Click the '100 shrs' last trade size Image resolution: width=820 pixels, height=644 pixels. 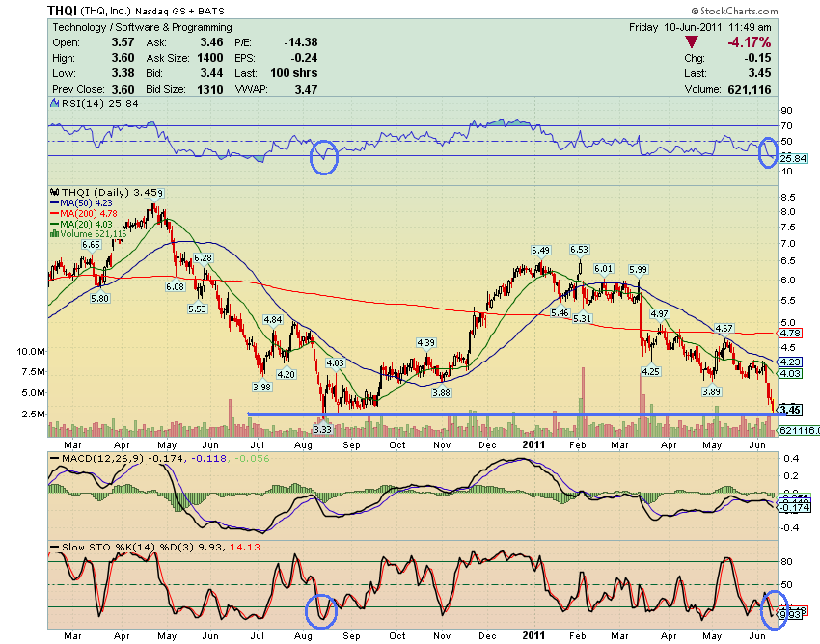[294, 72]
